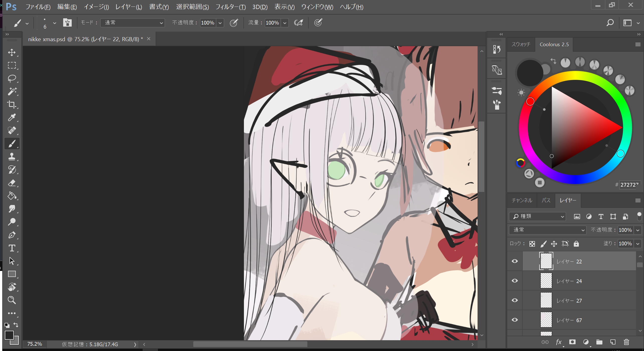Select the Rectangular Marquee tool
This screenshot has height=351, width=644.
click(12, 65)
